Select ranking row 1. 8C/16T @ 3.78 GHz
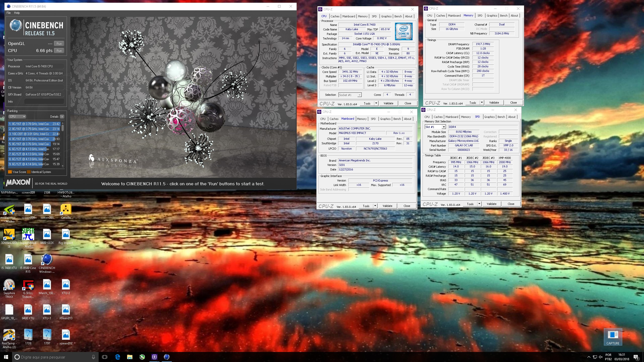Image resolution: width=644 pixels, height=362 pixels. 34,124
